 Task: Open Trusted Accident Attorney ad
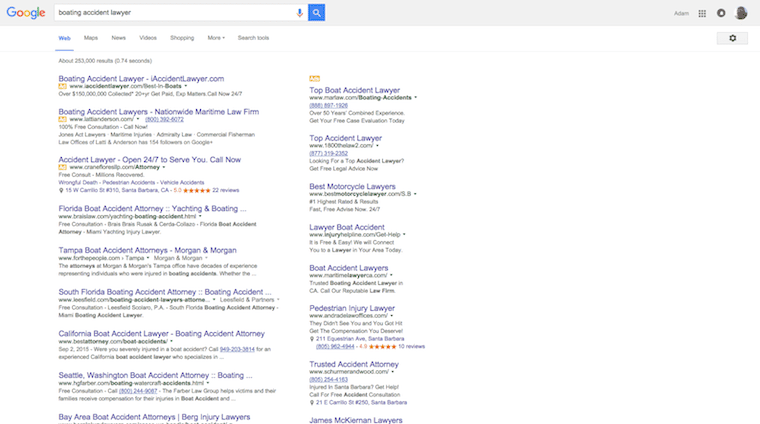coord(354,364)
